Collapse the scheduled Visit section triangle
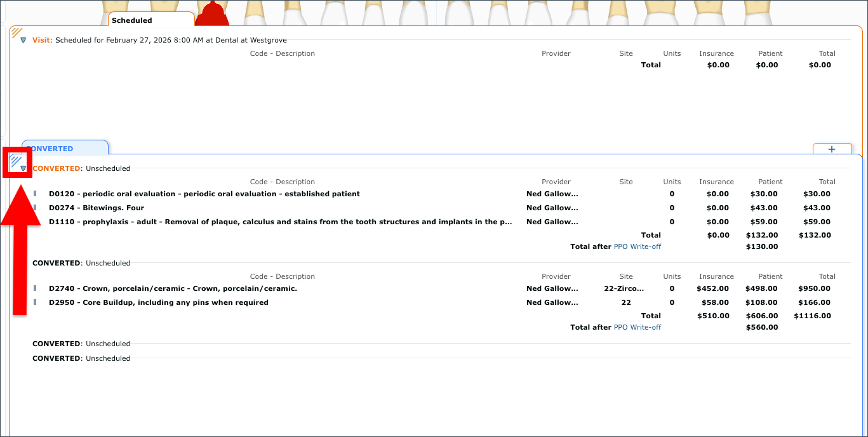 pos(23,40)
